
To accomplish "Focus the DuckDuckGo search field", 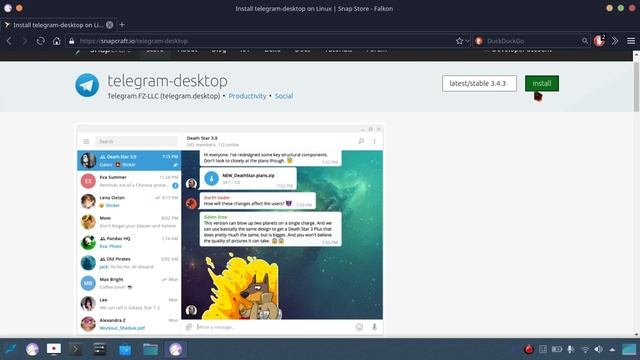I will (x=531, y=41).
